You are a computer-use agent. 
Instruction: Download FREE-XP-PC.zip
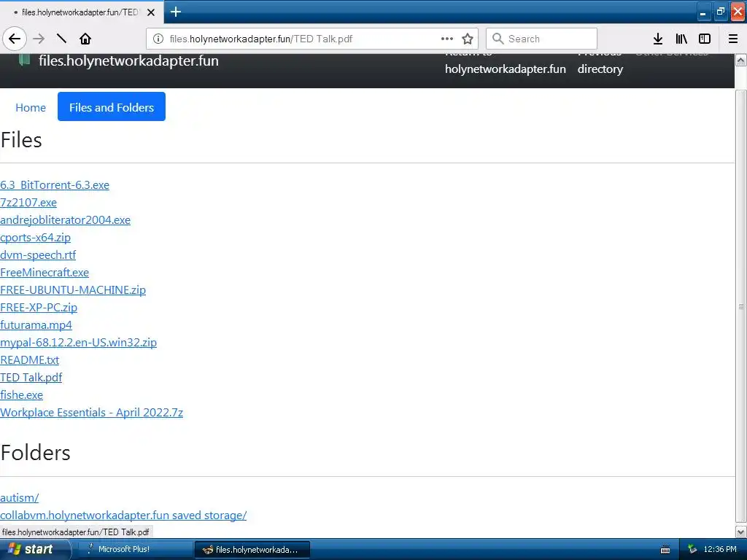39,308
